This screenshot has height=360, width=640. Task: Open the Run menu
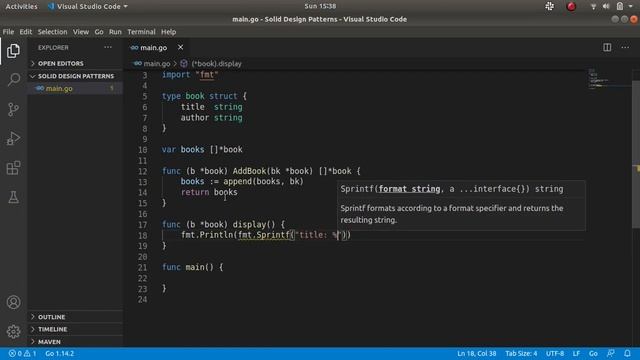(x=115, y=32)
